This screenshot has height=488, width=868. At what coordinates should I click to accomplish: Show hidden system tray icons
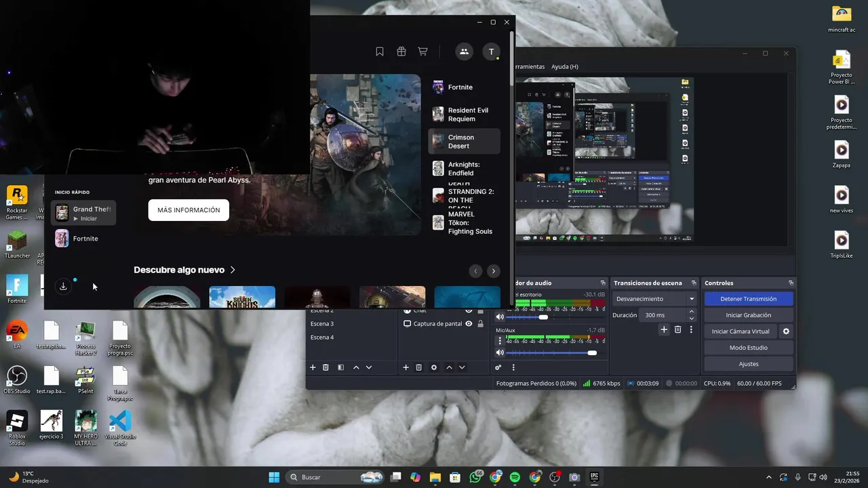(768, 477)
